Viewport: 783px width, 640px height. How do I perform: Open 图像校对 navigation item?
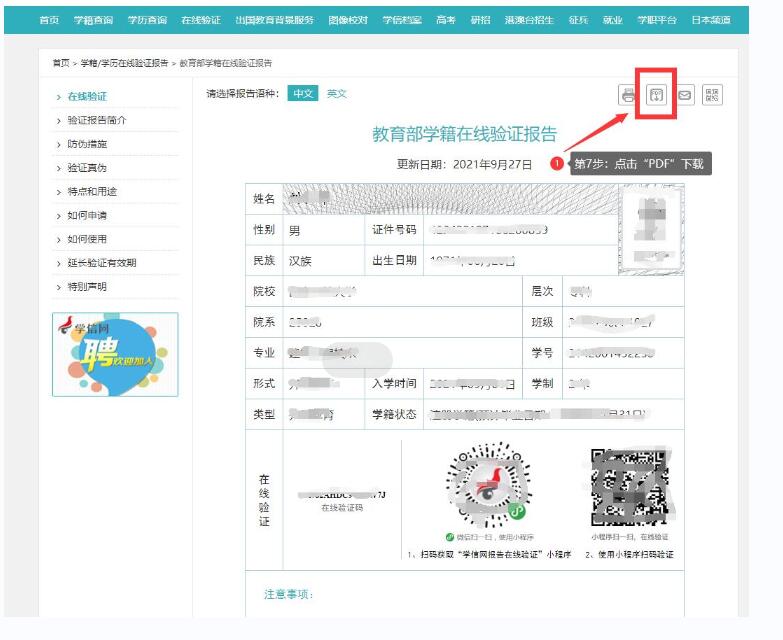click(348, 20)
